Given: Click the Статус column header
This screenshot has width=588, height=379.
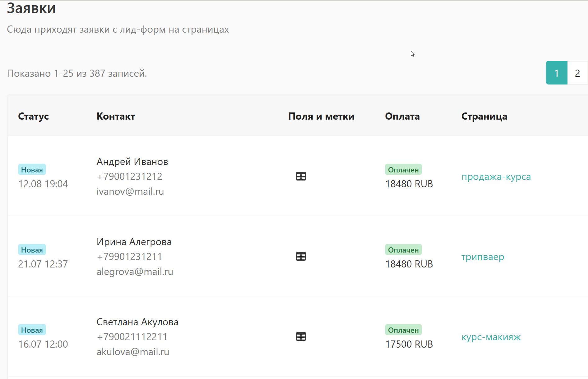Looking at the screenshot, I should [x=33, y=116].
